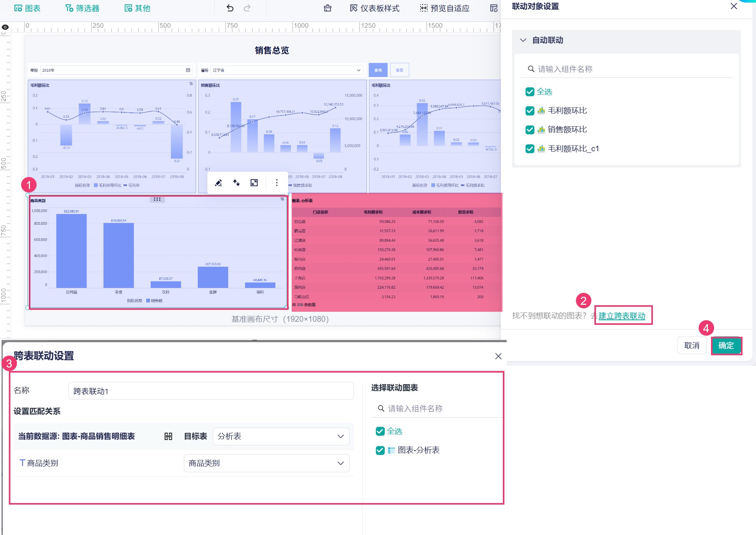The height and width of the screenshot is (535, 756).
Task: Click the edit pencil in floating toolbar
Action: (219, 182)
